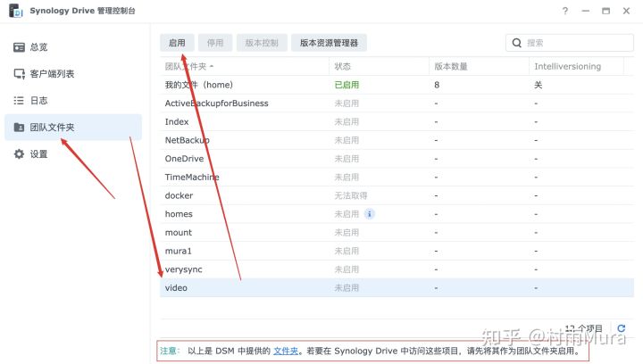
Task: Click the info icon beside homes status
Action: 370,214
